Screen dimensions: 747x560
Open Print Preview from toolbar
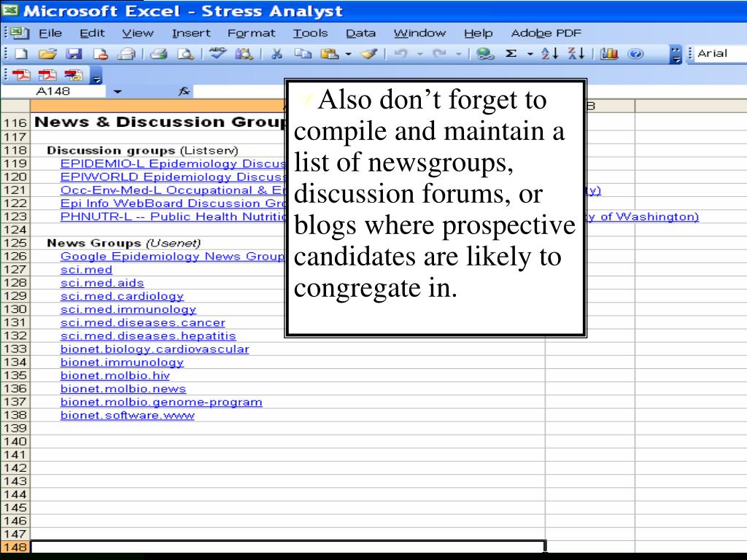tap(185, 54)
